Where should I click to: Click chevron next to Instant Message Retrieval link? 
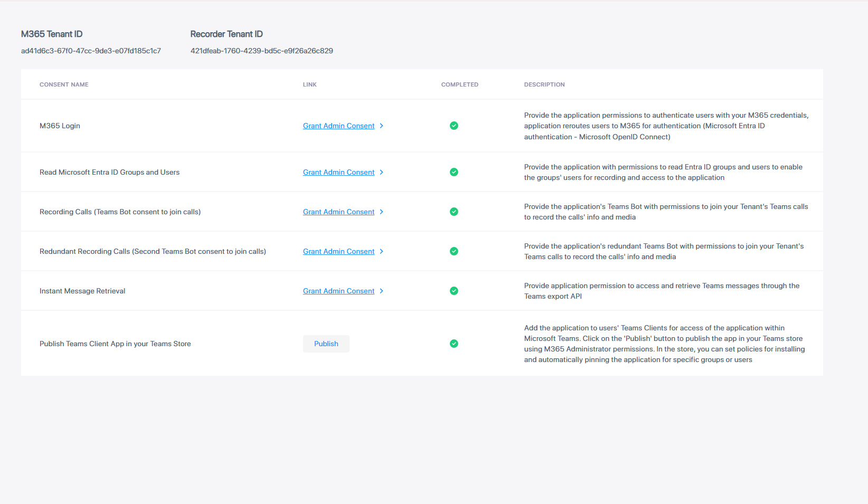click(381, 291)
